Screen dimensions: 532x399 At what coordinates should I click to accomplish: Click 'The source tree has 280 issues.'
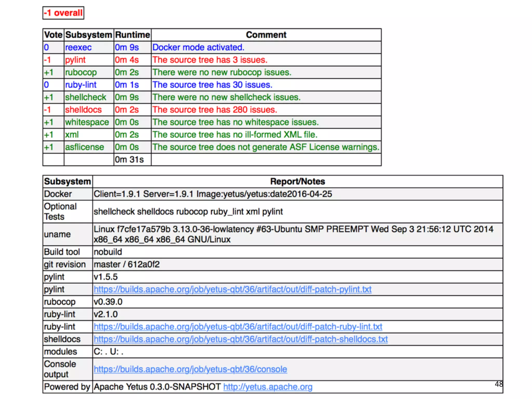tap(215, 110)
